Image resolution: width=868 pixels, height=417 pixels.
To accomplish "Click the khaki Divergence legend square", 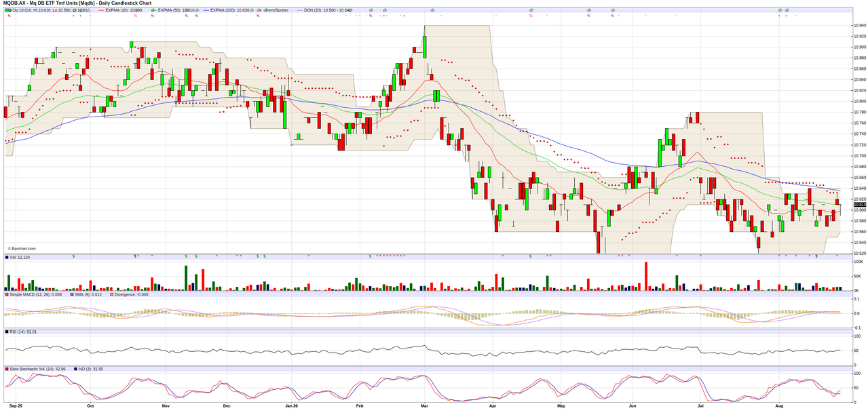I will click(111, 294).
